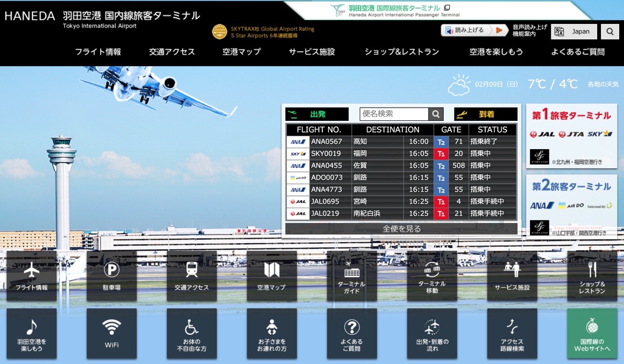
Task: Open the ターミナルガイド tile
Action: pos(351,276)
